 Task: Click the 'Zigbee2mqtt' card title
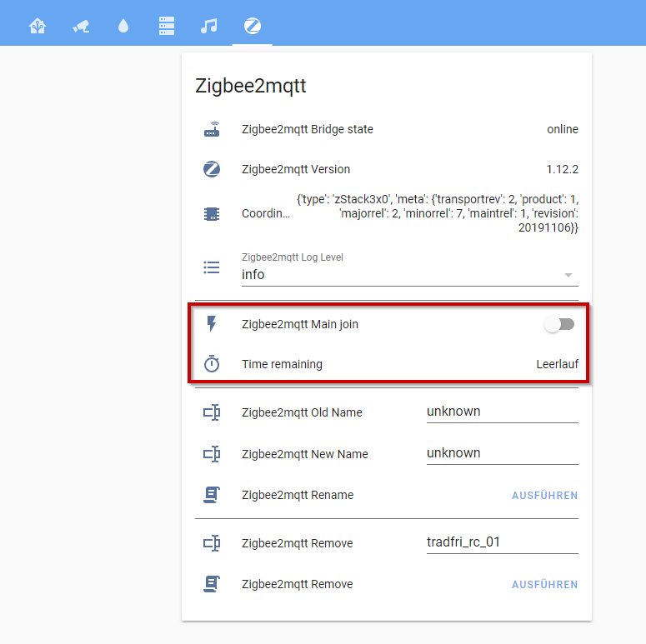pyautogui.click(x=251, y=86)
